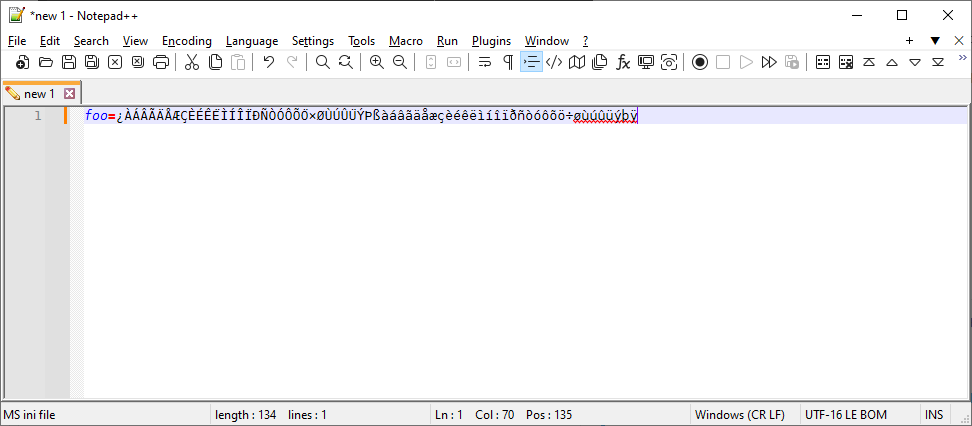The height and width of the screenshot is (426, 972).
Task: Open the Plugins menu
Action: 492,41
